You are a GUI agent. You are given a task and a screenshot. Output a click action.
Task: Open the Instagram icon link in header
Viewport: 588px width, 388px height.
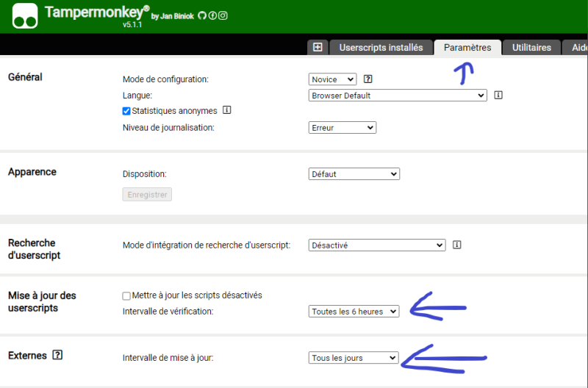(x=223, y=15)
